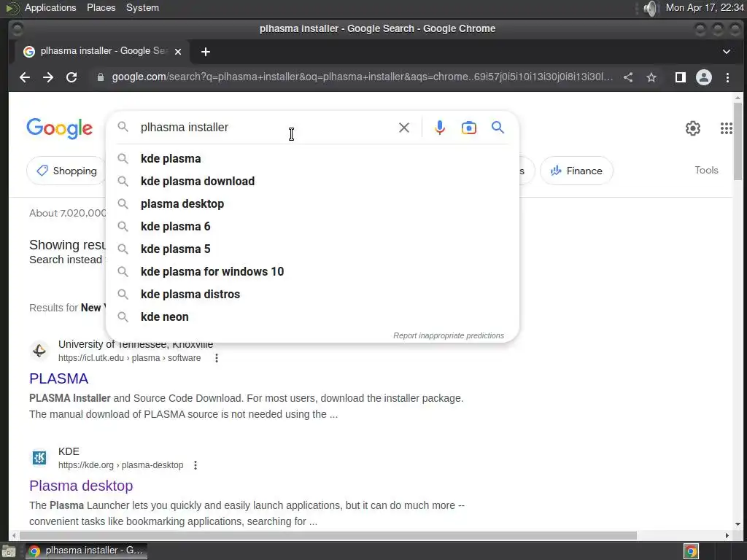Screen dimensions: 747x560
Task: Open options for the icl.utk.edu result
Action: click(216, 358)
